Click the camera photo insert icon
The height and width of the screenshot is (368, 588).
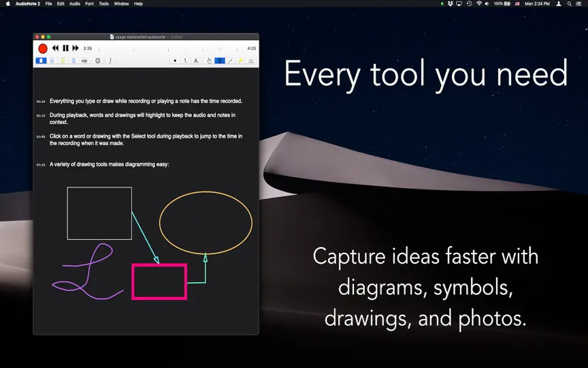coord(251,61)
